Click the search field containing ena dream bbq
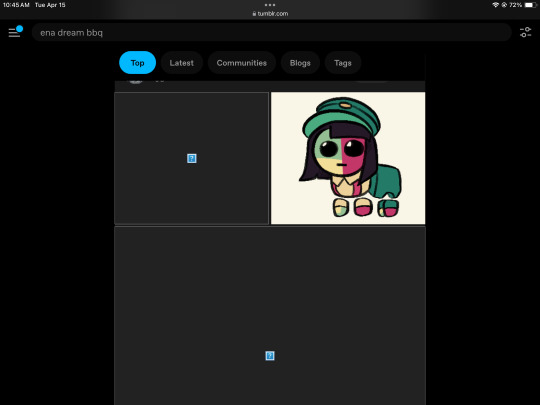The image size is (540, 405). pyautogui.click(x=271, y=33)
